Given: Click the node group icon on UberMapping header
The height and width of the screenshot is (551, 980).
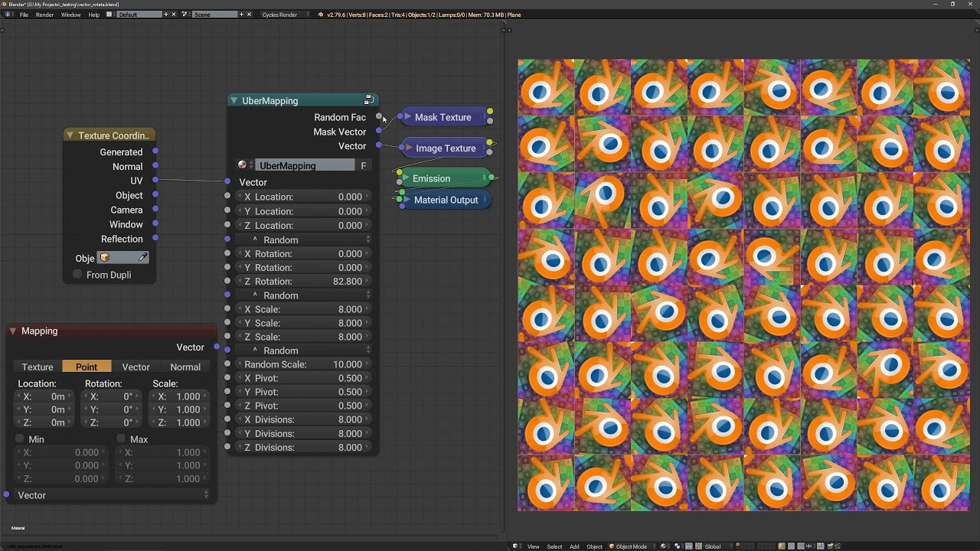Looking at the screenshot, I should click(368, 100).
